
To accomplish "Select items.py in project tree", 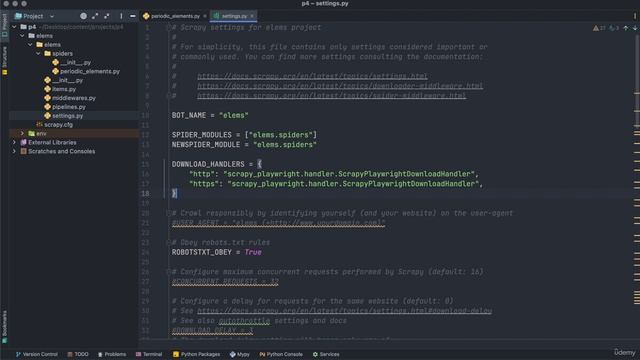I will (x=64, y=89).
